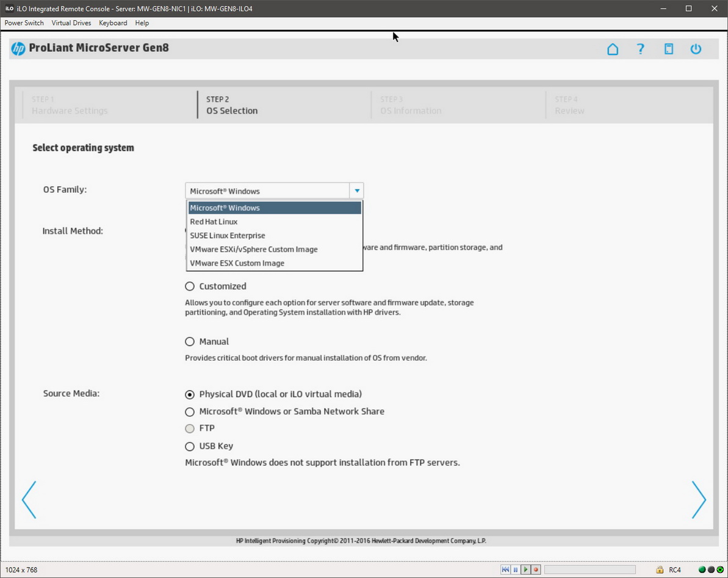728x578 pixels.
Task: Click the green play button
Action: point(525,569)
